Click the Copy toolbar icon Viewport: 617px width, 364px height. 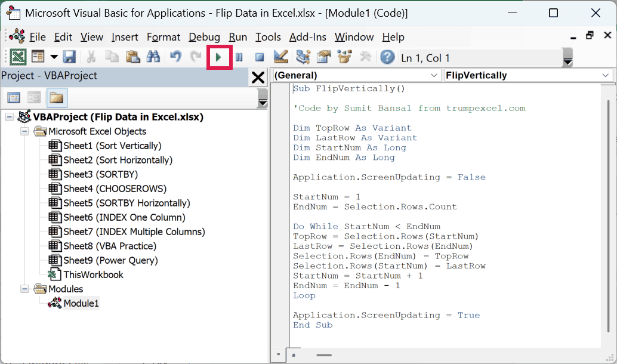tap(112, 57)
